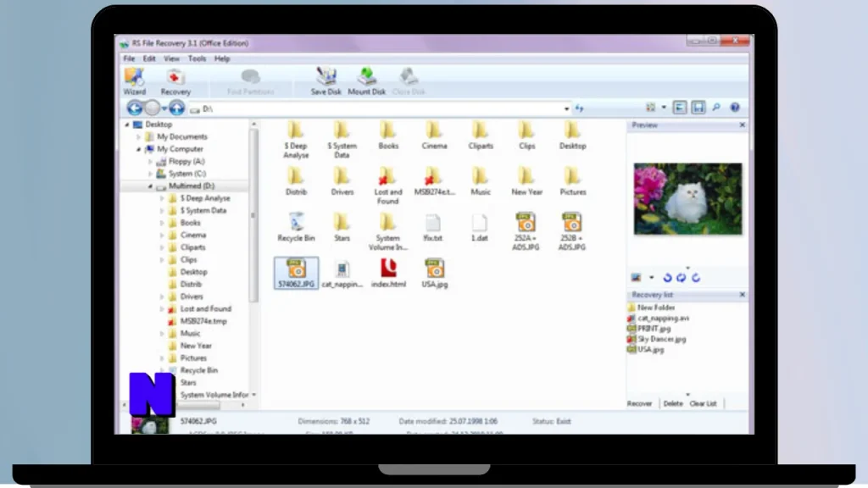Select the 252A + ADS.JPG file
Image resolution: width=868 pixels, height=488 pixels.
click(526, 231)
